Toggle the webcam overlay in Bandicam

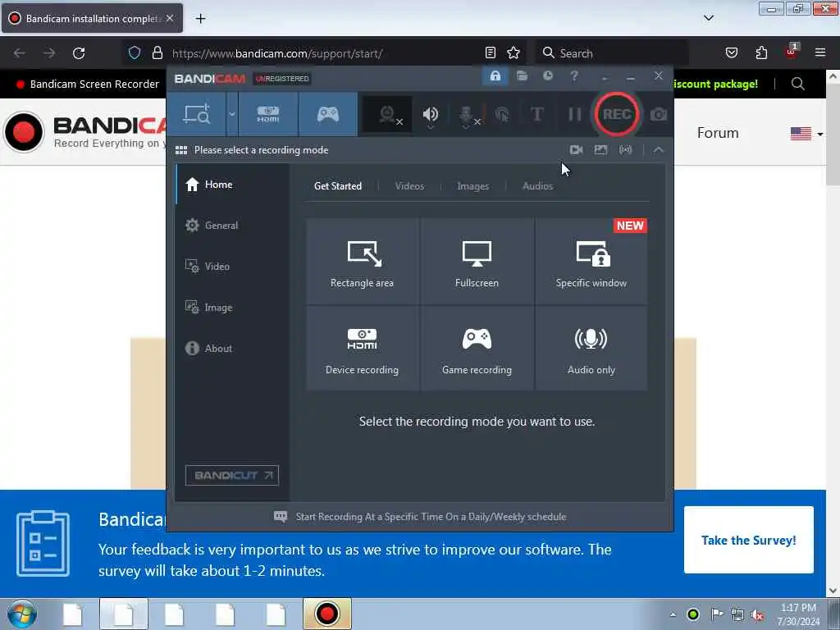(387, 115)
